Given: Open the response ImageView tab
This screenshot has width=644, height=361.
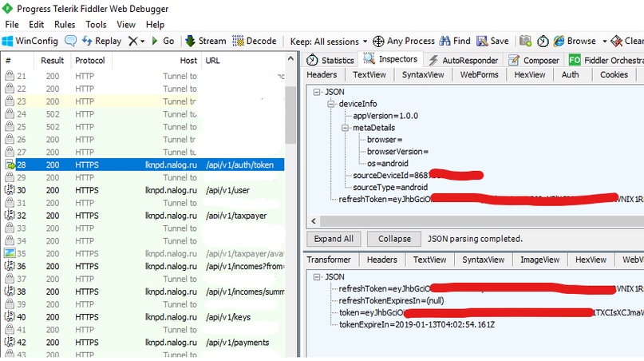Looking at the screenshot, I should coord(539,260).
